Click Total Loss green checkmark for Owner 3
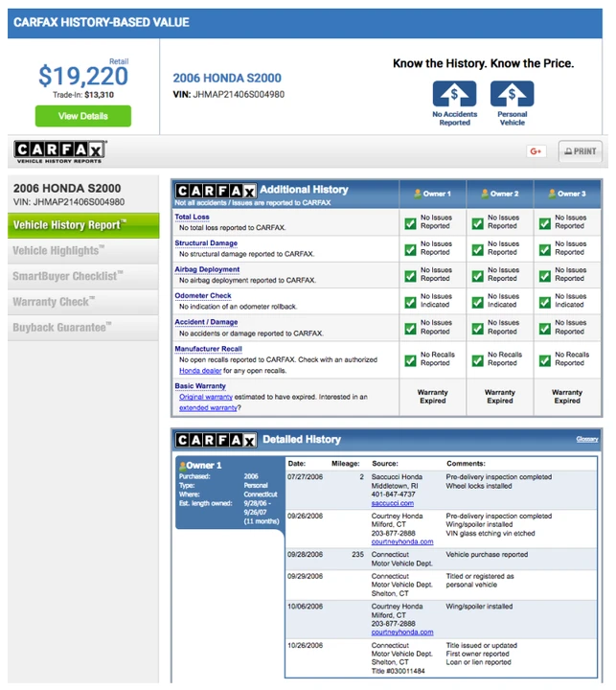Image resolution: width=616 pixels, height=690 pixels. coord(545,223)
